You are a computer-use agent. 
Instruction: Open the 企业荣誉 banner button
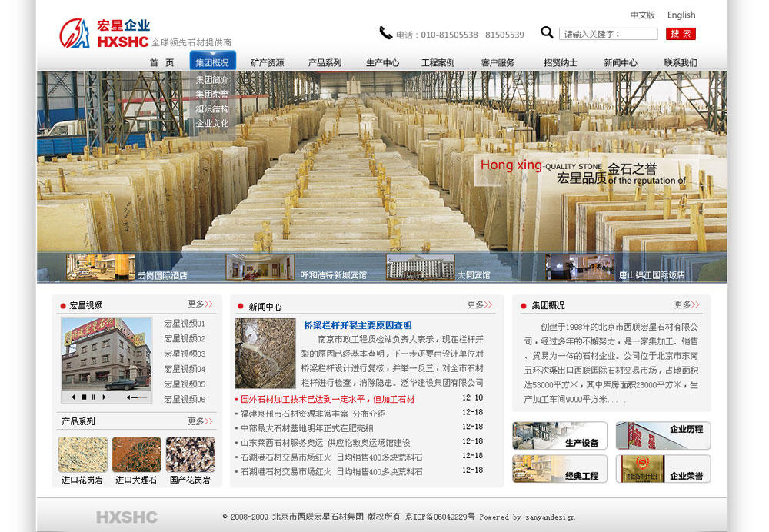[663, 469]
